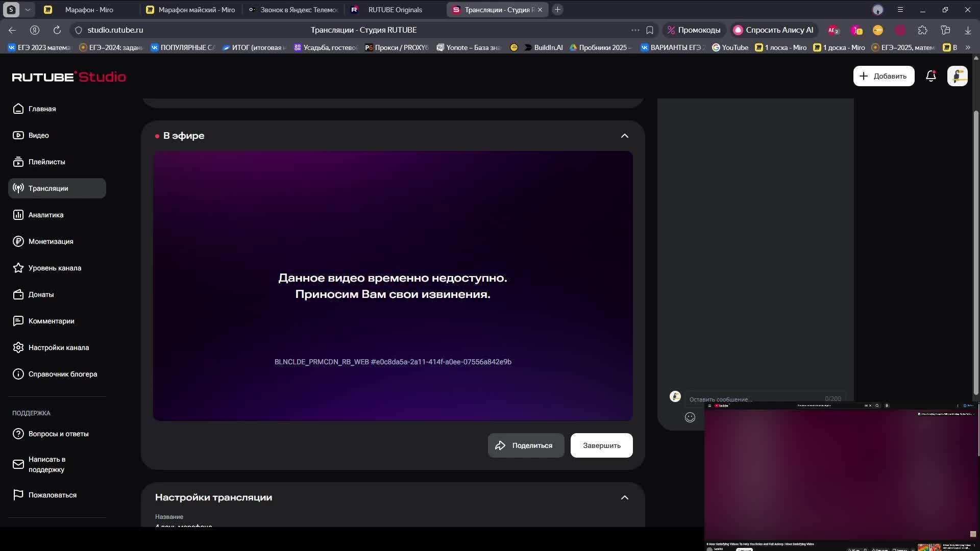Click the page vertical scrollbar

click(976, 253)
